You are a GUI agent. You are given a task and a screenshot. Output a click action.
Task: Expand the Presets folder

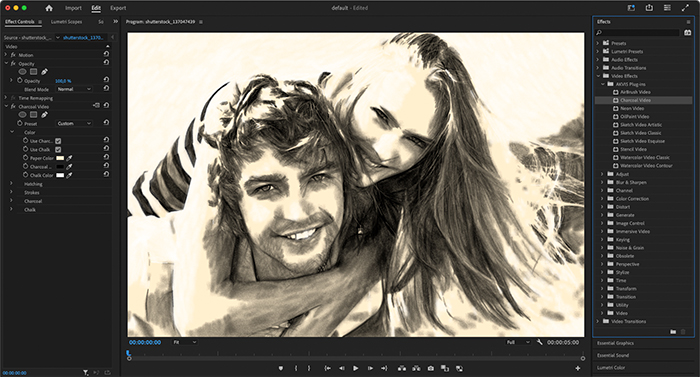click(x=598, y=43)
